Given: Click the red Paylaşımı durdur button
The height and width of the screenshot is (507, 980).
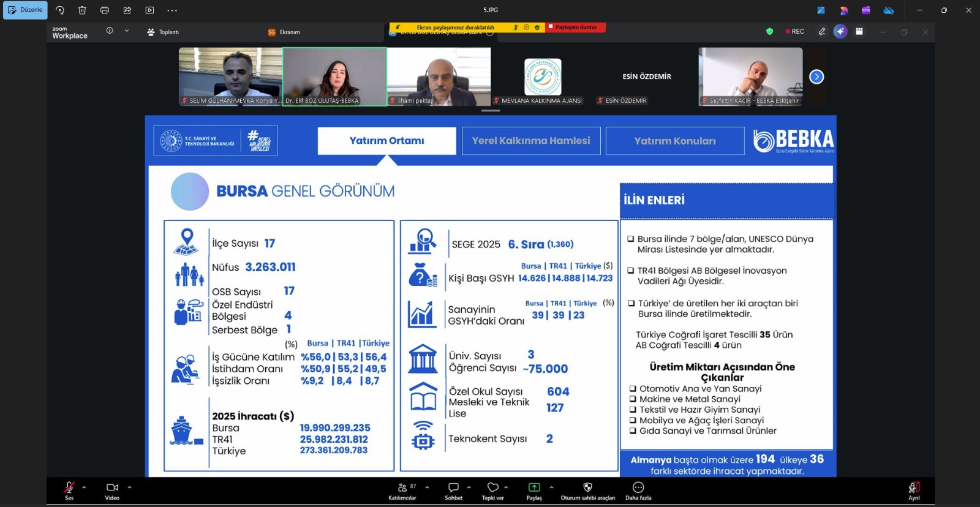Looking at the screenshot, I should tap(576, 27).
